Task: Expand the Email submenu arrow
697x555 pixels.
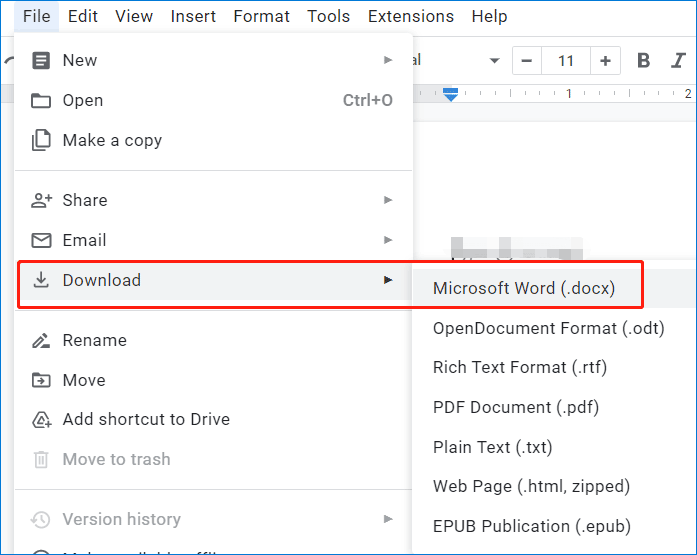Action: pyautogui.click(x=388, y=240)
